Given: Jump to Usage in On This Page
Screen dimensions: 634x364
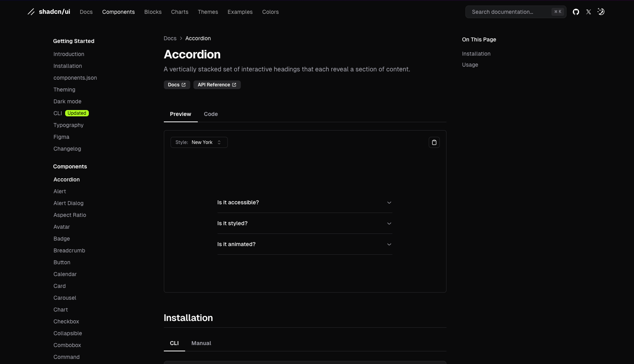Looking at the screenshot, I should [x=470, y=65].
